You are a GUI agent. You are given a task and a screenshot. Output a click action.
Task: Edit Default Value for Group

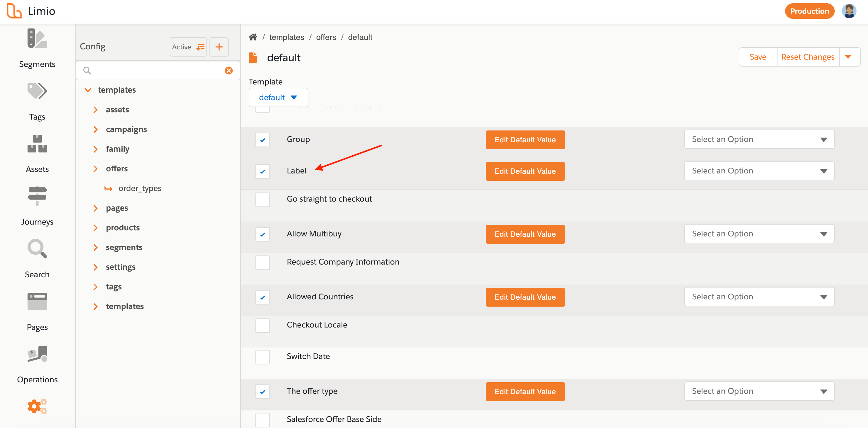(x=525, y=140)
